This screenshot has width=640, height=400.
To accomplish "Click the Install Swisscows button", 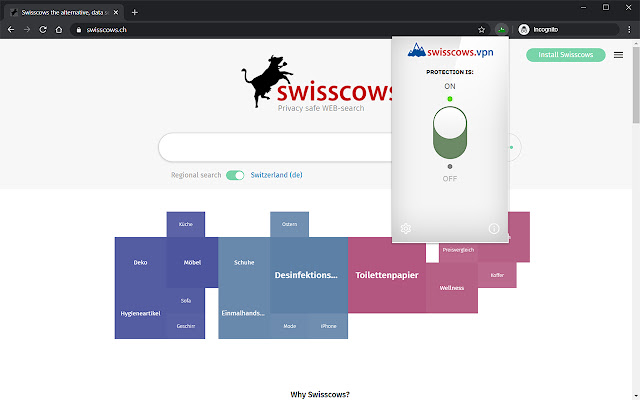I will [565, 55].
